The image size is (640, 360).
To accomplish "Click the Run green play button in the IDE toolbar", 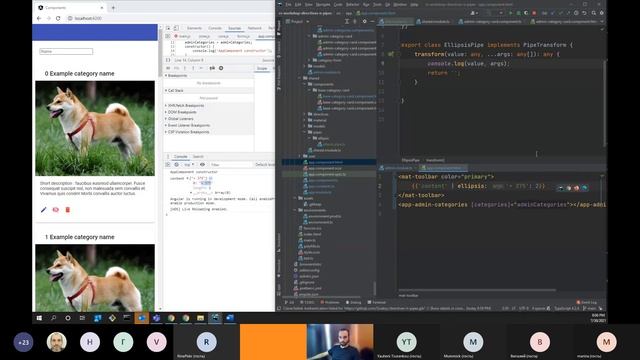I will click(510, 13).
